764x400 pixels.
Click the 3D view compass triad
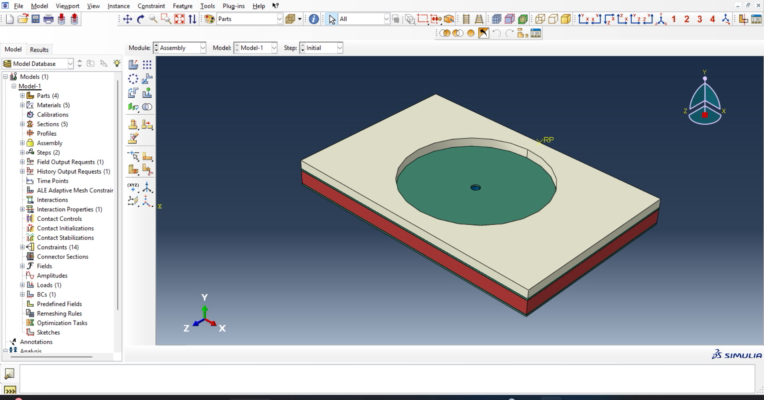705,100
